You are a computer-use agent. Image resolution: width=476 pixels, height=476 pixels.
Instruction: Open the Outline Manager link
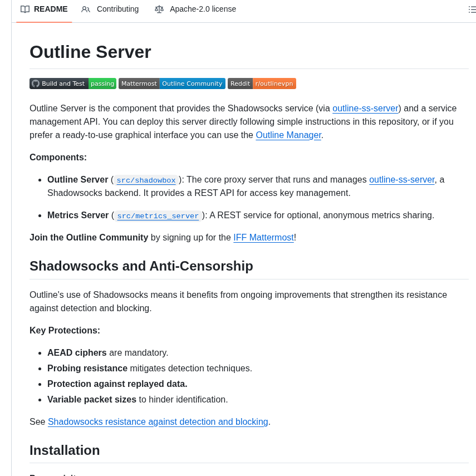[288, 135]
